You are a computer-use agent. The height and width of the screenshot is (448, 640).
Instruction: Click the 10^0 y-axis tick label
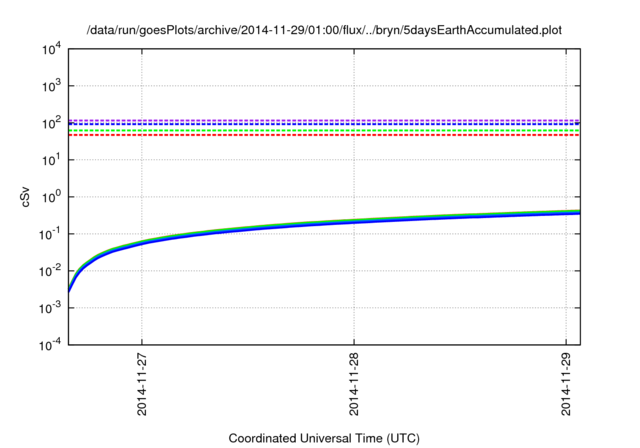(51, 197)
